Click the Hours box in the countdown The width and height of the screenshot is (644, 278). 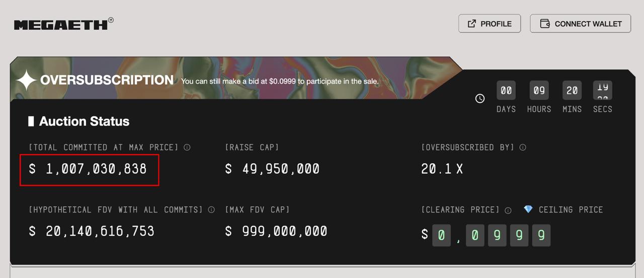[x=539, y=91]
